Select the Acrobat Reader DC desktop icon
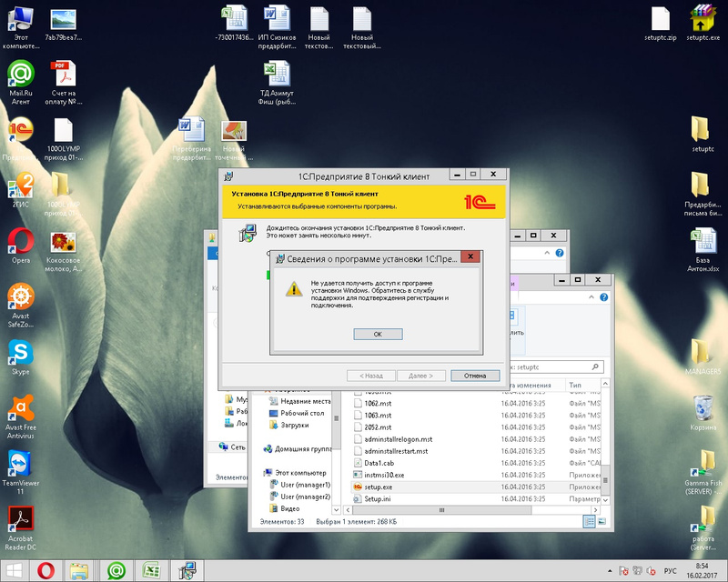Viewport: 728px width, 582px height. (x=20, y=520)
